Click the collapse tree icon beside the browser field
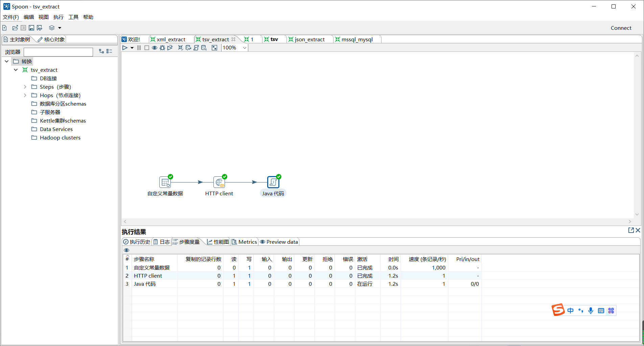Viewport: 644px width, 346px height. pyautogui.click(x=109, y=51)
